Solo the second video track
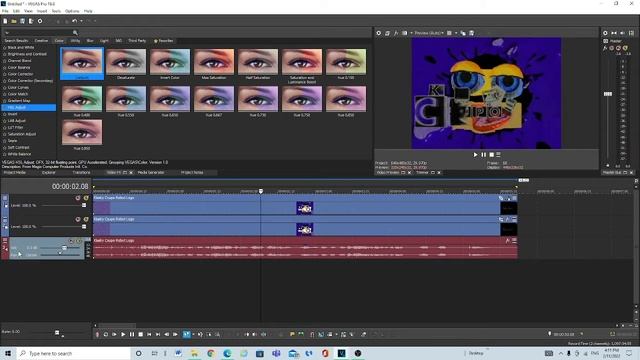The height and width of the screenshot is (360, 640). click(x=86, y=219)
